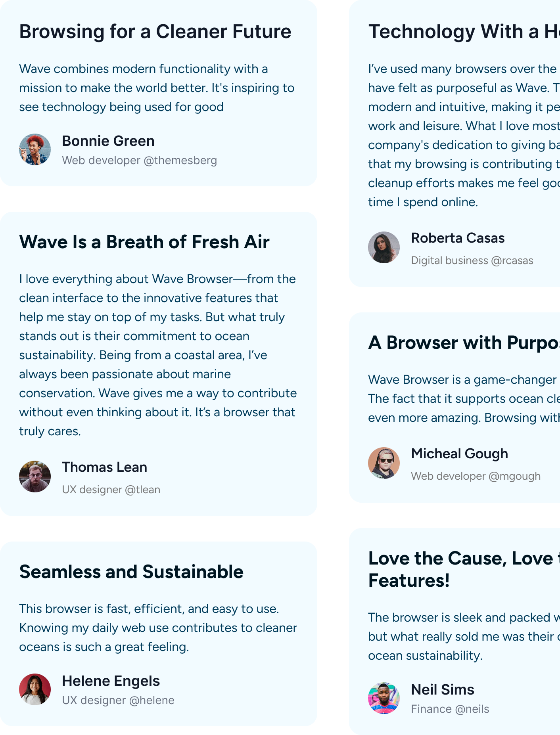Select the 'Seamless and Sustainable' heading

131,572
